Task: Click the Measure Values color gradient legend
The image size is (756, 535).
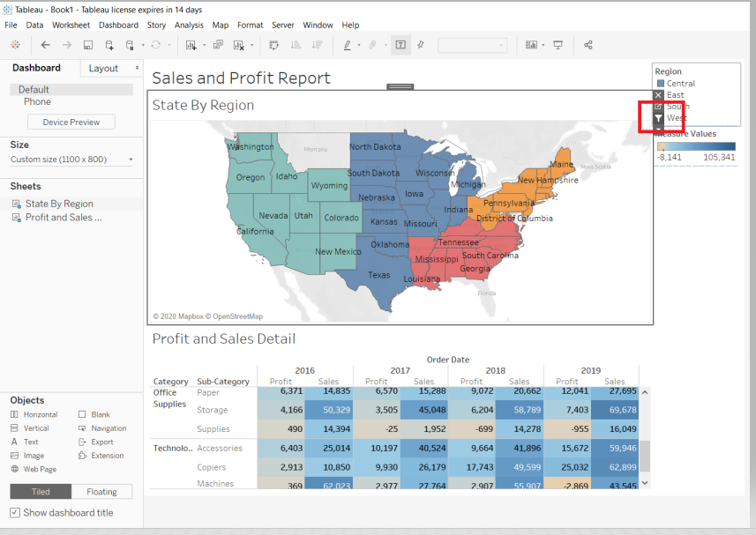Action: 696,146
